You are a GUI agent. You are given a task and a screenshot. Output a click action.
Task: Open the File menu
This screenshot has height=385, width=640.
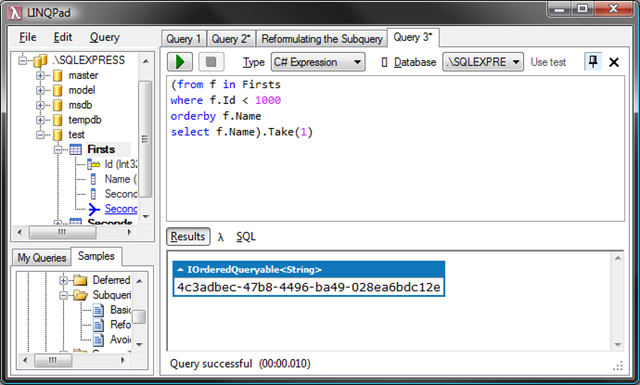tap(28, 37)
